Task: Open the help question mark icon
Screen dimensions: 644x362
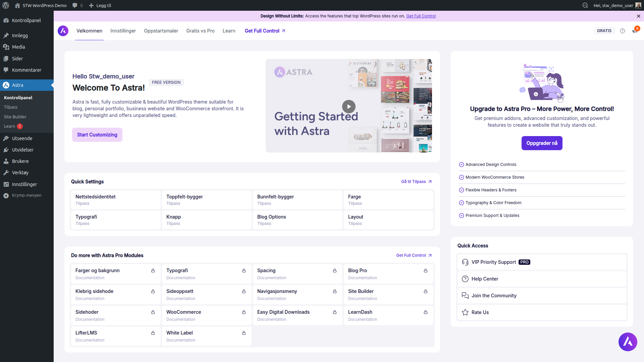Action: [623, 31]
